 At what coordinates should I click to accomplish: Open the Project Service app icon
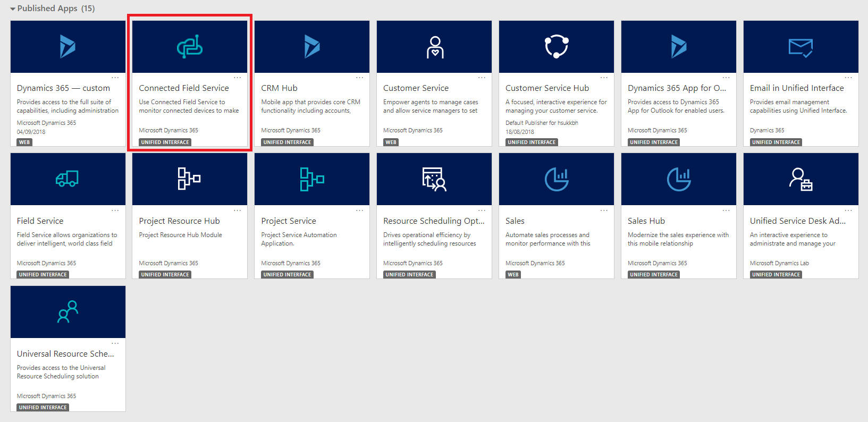312,179
